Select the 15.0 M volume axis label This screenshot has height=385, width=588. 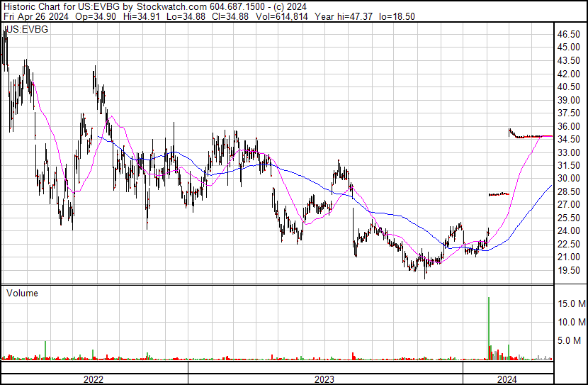[x=570, y=304]
